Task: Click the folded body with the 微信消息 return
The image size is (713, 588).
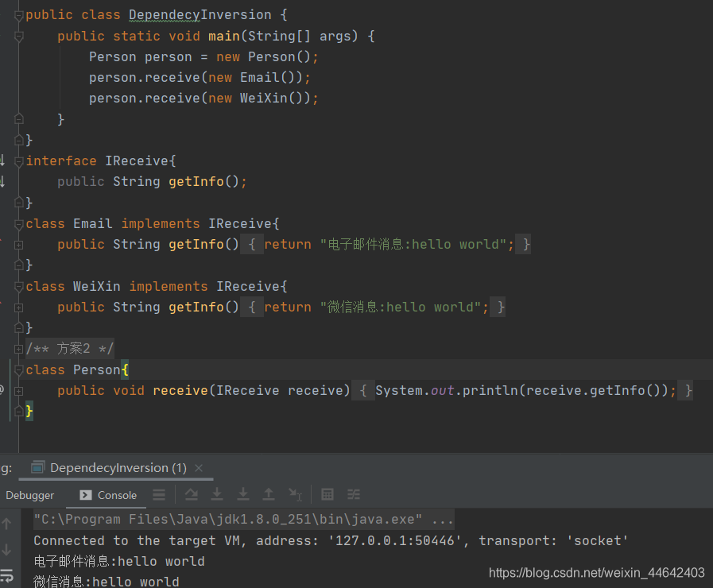Action: 373,308
